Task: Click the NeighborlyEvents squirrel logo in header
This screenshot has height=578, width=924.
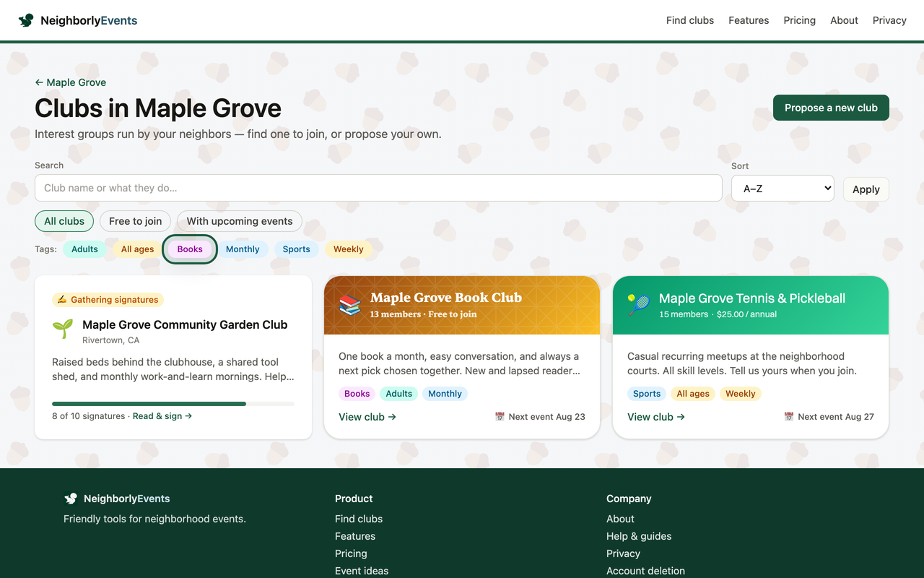Action: pyautogui.click(x=26, y=20)
